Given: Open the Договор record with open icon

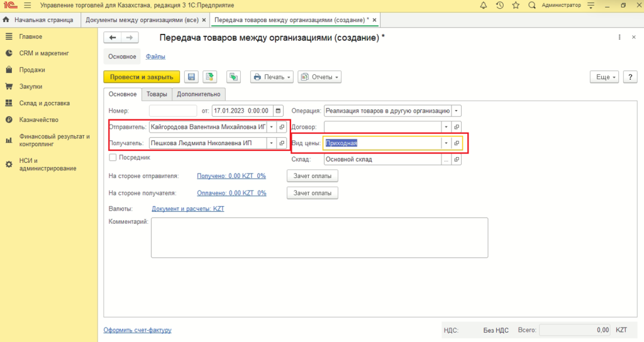Looking at the screenshot, I should coord(457,127).
